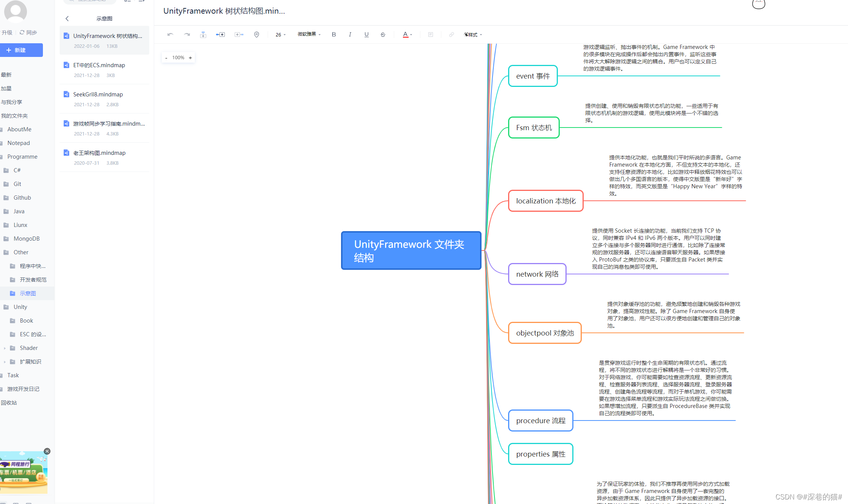Open the Programme folder
848x504 pixels.
22,157
